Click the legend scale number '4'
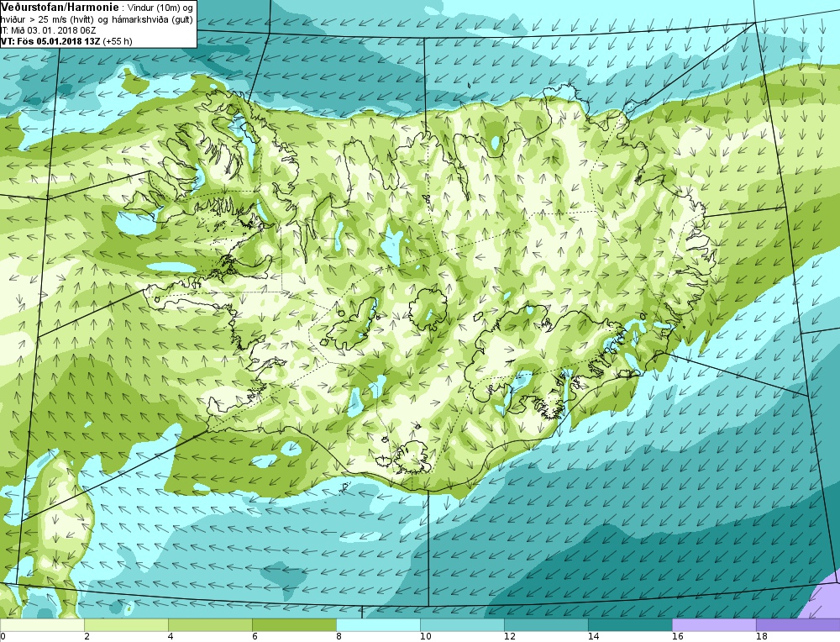The height and width of the screenshot is (642, 840). tap(171, 637)
